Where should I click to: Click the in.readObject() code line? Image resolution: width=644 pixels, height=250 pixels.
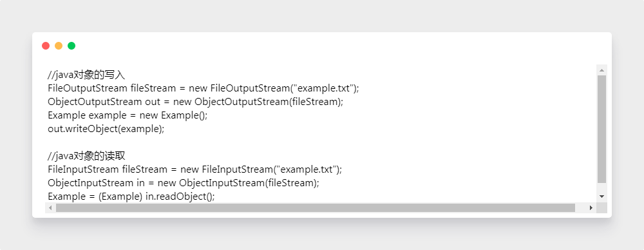[131, 197]
